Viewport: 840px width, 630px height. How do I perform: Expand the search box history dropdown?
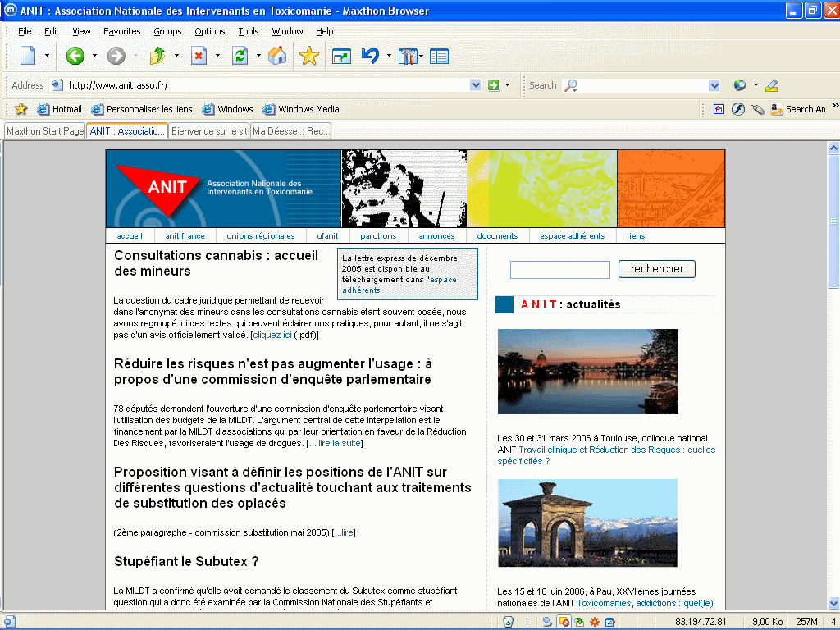pyautogui.click(x=714, y=85)
